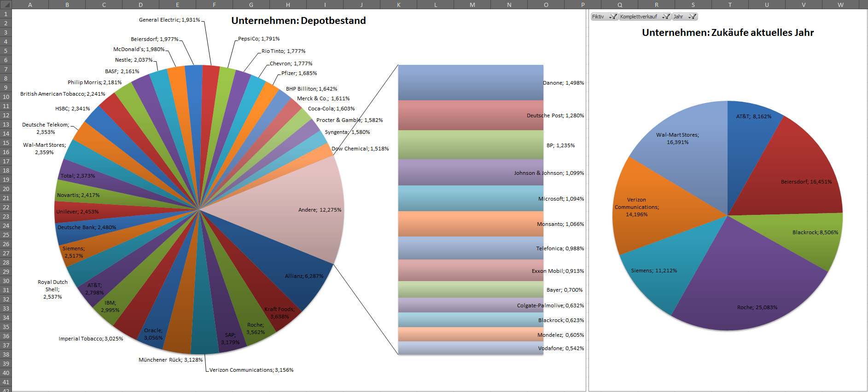This screenshot has height=392, width=868.
Task: Click the 'Nestle; 2,037%' data label
Action: coord(134,60)
